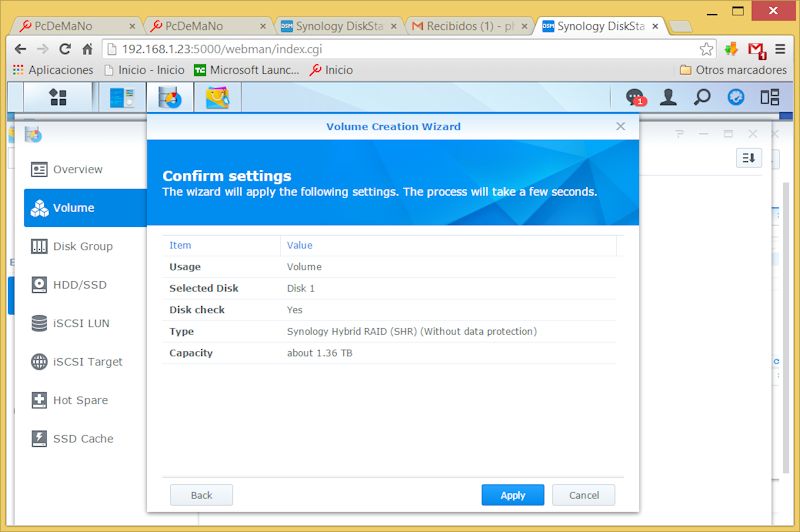Image resolution: width=800 pixels, height=532 pixels.
Task: Switch to second PcDeMaNo tab
Action: coord(208,26)
